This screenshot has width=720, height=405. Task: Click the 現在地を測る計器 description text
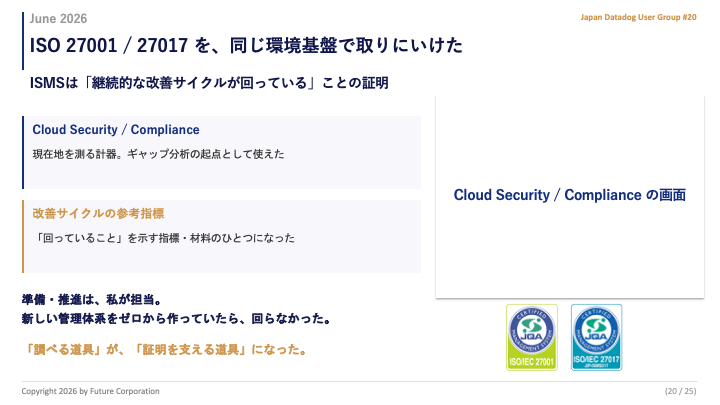click(158, 154)
